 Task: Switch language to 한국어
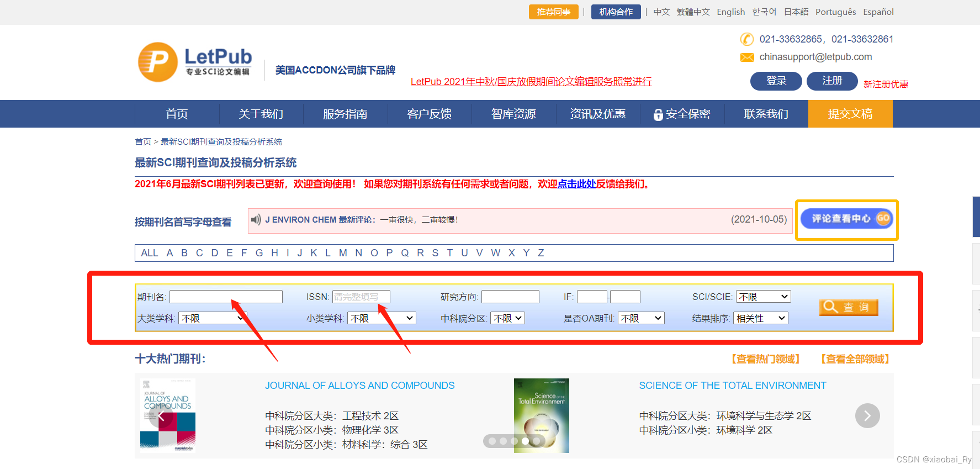(x=764, y=12)
